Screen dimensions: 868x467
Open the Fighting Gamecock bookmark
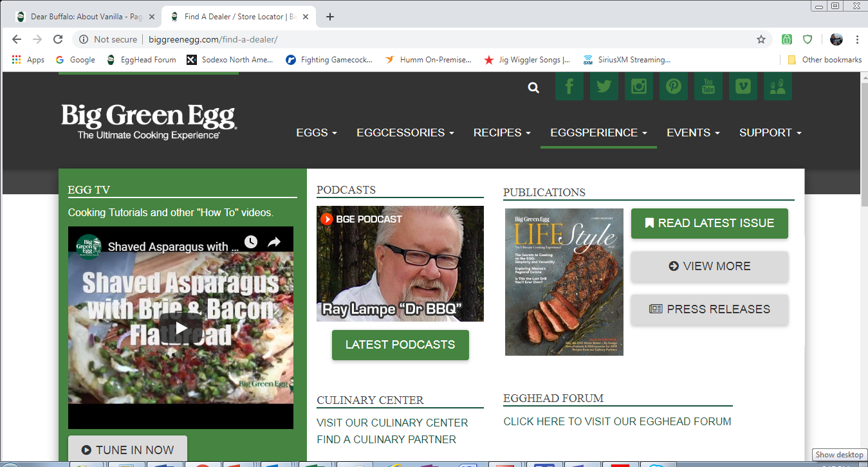point(329,60)
